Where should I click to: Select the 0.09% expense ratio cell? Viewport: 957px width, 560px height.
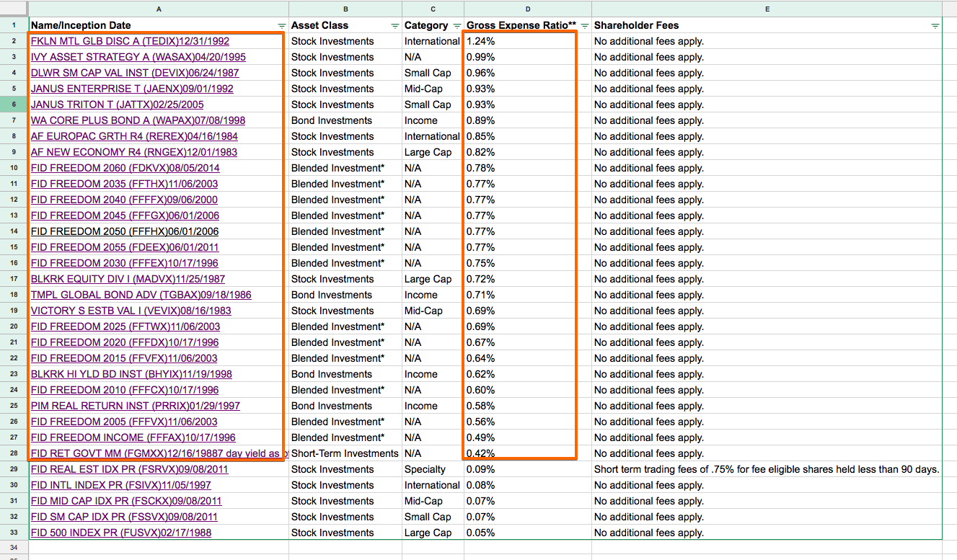(x=528, y=469)
